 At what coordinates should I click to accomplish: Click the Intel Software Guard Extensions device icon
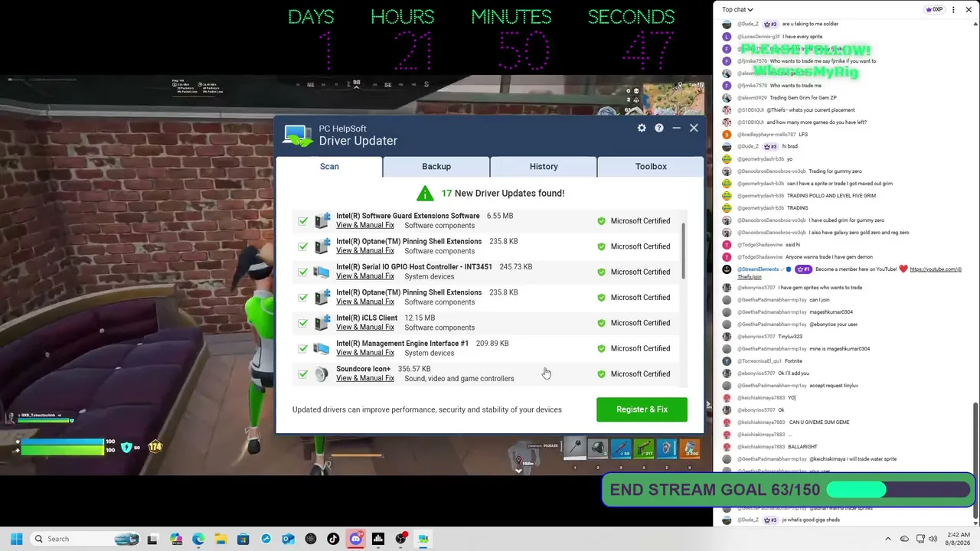click(322, 220)
